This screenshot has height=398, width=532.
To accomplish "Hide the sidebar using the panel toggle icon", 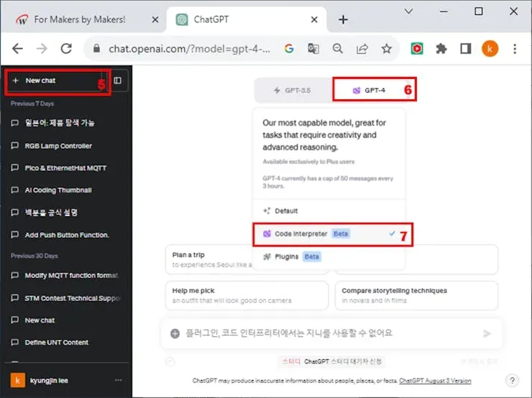I will coord(118,80).
